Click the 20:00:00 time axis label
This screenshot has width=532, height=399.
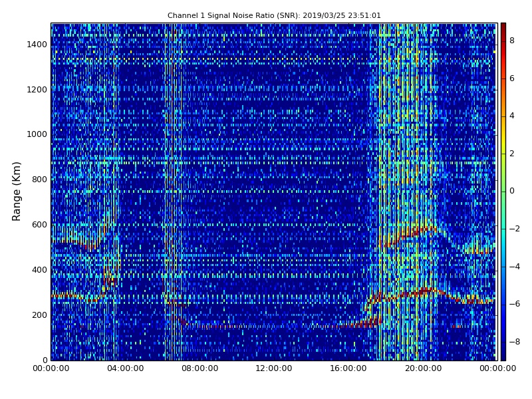click(423, 368)
